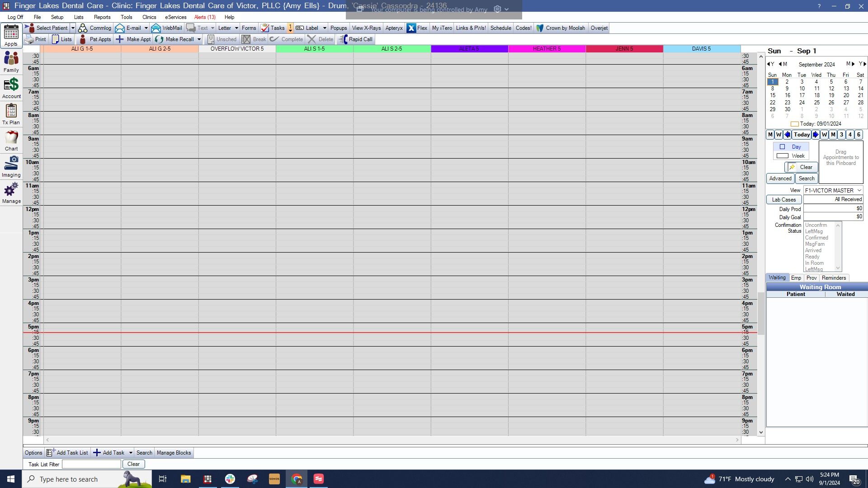
Task: Open the Manage gears icon
Action: [11, 192]
